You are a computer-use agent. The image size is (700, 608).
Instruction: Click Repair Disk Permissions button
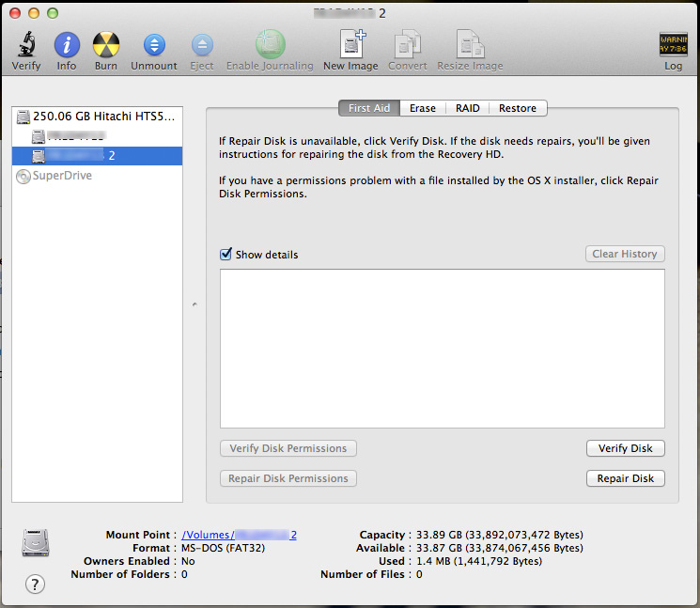pyautogui.click(x=288, y=478)
